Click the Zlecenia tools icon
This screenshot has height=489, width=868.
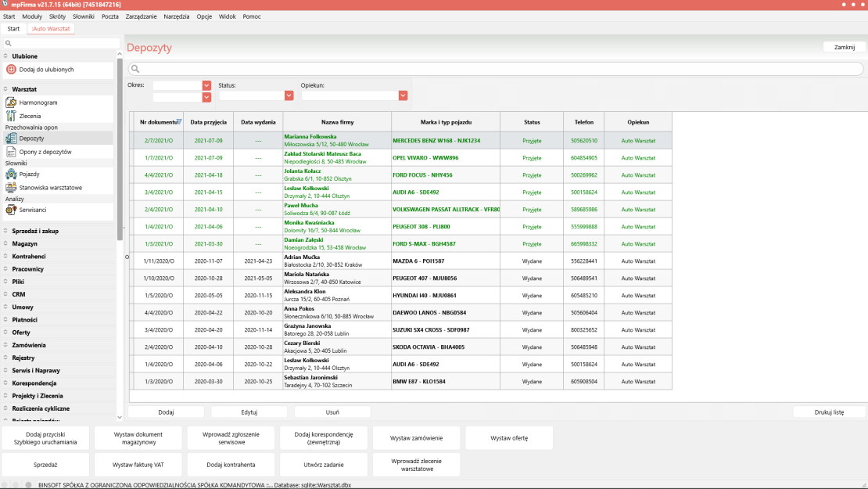pos(11,116)
